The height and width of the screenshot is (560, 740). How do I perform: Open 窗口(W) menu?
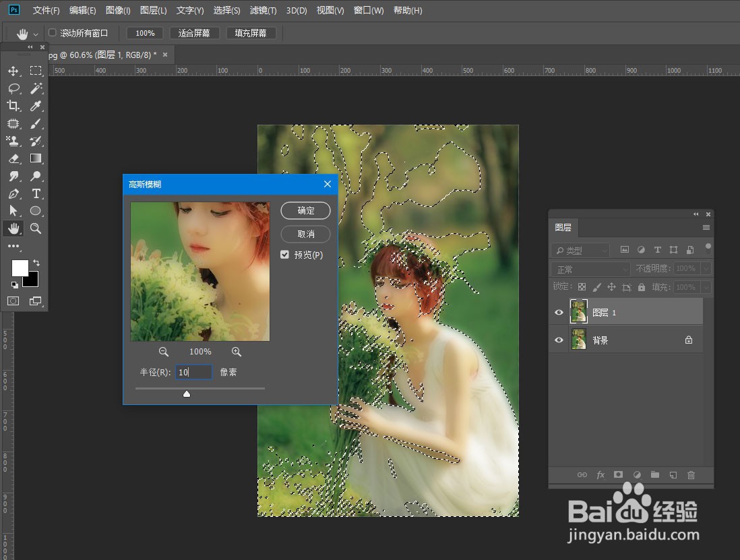click(x=369, y=10)
